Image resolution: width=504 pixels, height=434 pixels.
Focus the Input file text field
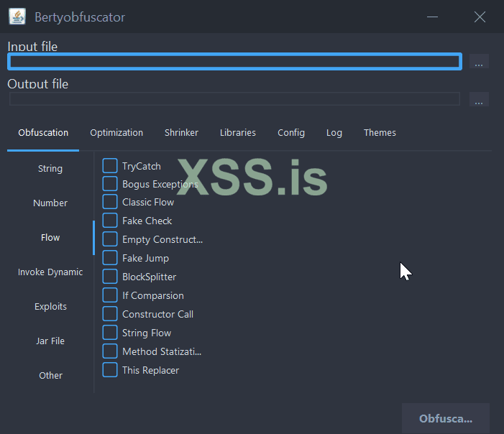pyautogui.click(x=234, y=61)
